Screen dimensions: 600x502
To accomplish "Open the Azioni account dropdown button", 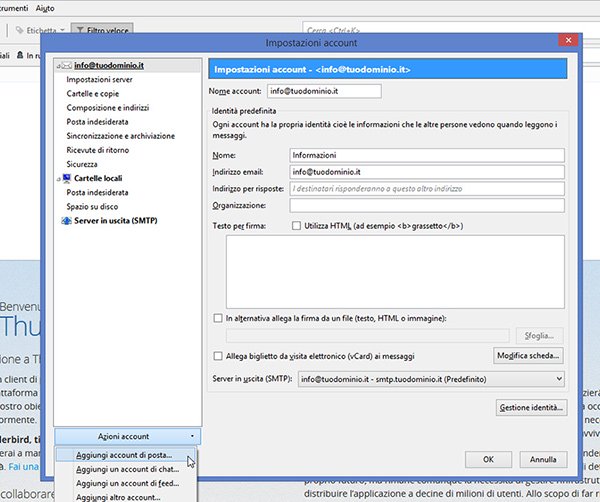I will point(127,436).
